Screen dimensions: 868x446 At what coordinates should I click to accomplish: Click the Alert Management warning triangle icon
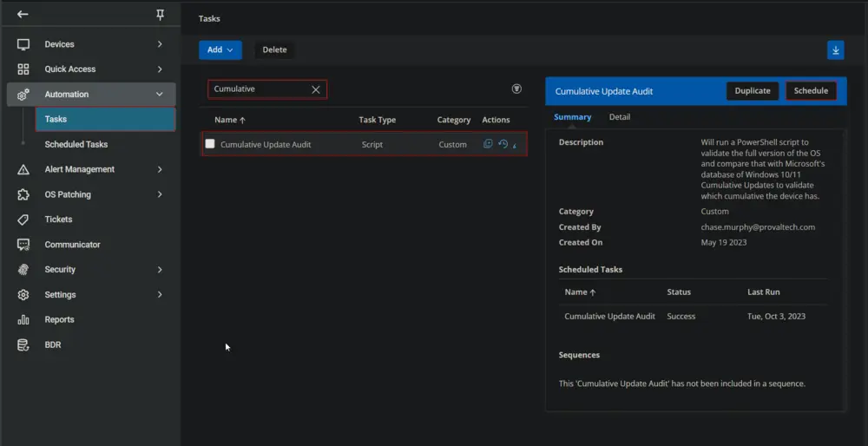(23, 169)
